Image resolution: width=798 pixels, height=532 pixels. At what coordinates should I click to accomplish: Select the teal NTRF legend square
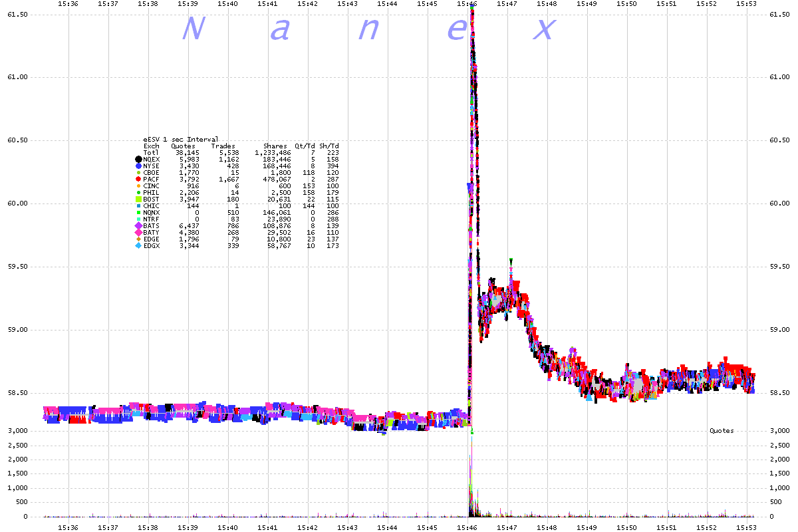(x=138, y=219)
